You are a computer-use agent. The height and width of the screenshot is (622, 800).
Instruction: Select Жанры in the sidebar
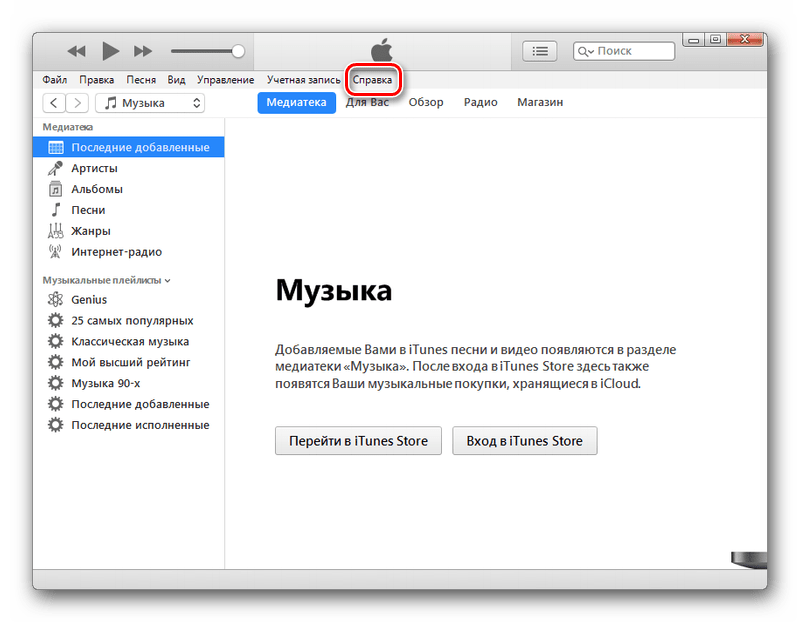tap(129, 231)
